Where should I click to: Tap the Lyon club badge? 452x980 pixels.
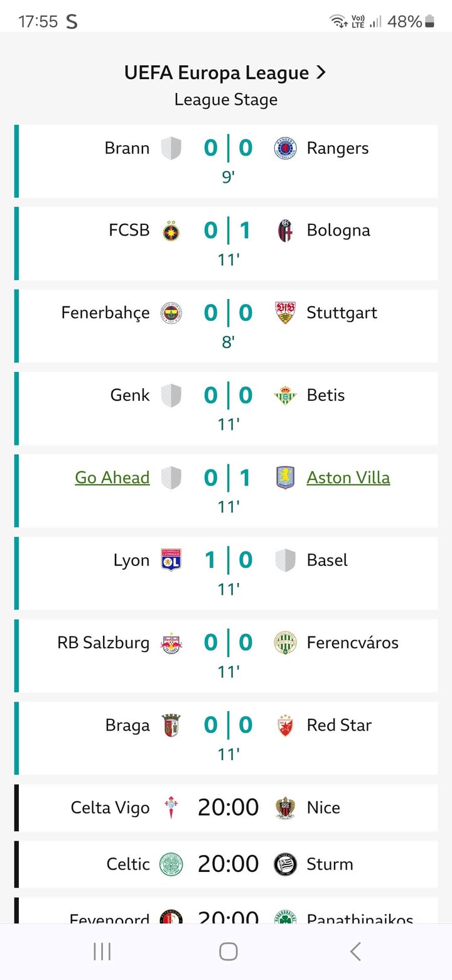pyautogui.click(x=171, y=560)
